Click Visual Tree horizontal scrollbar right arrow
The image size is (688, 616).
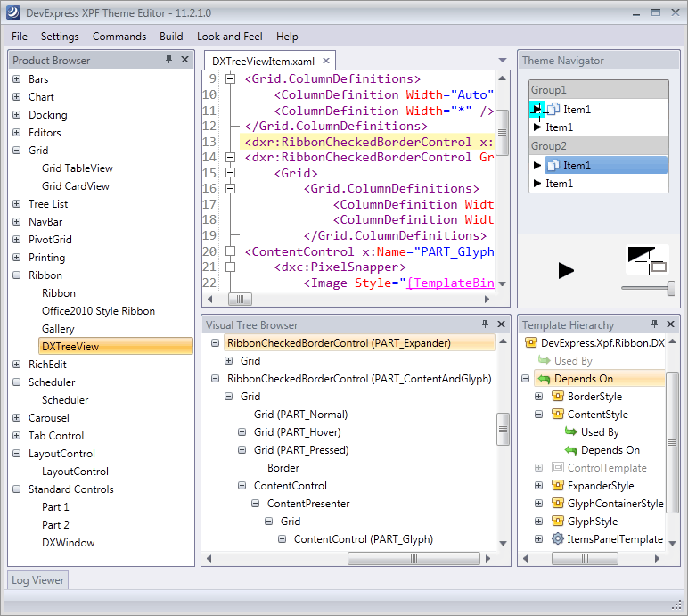click(487, 558)
